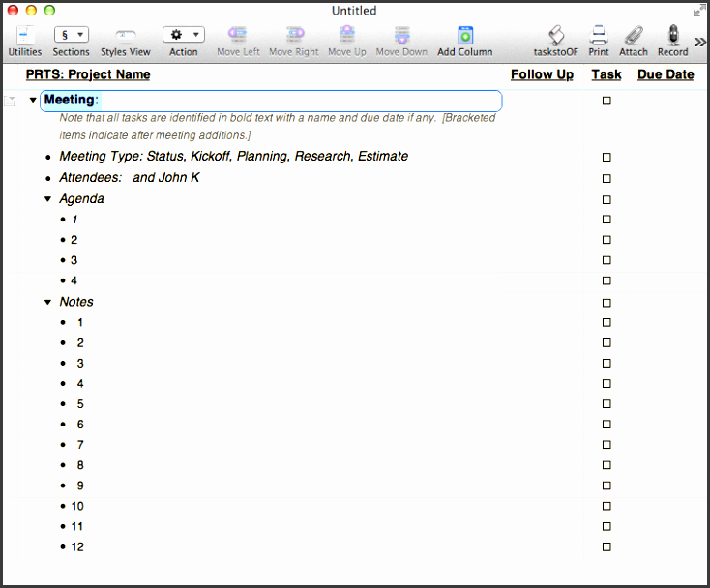Select Notes item 8
Image resolution: width=710 pixels, height=588 pixels.
(x=80, y=465)
